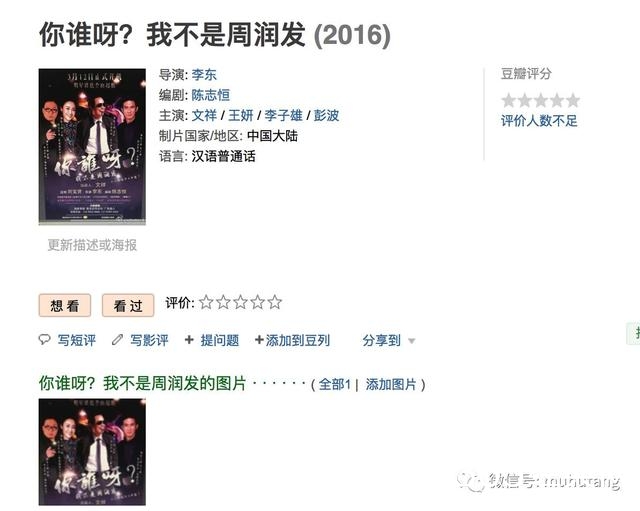The height and width of the screenshot is (511, 640).
Task: Click the plus icon before 提问题
Action: [189, 340]
